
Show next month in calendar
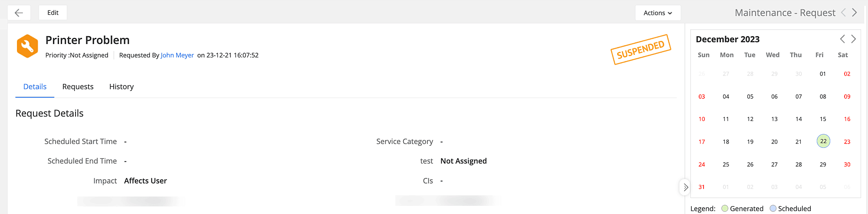click(x=853, y=39)
